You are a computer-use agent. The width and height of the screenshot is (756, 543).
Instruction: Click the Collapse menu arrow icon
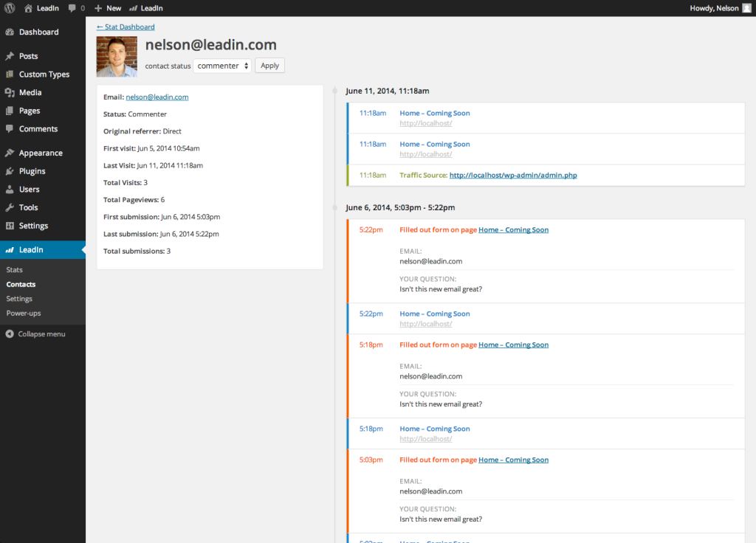point(10,334)
